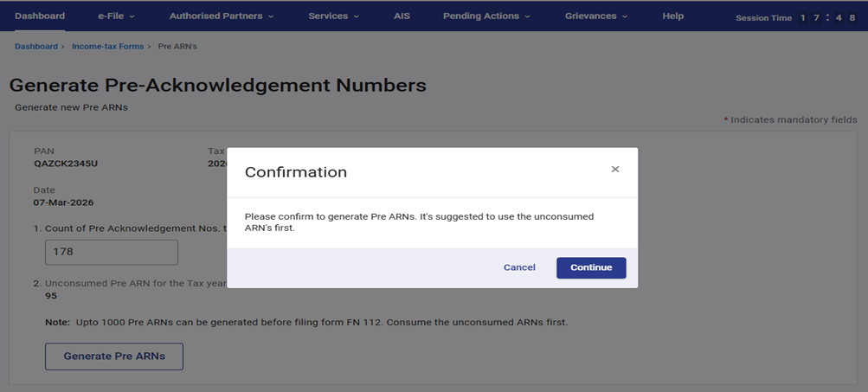Open the Services dropdown chevron
Screen dimensions: 868x392
357,16
